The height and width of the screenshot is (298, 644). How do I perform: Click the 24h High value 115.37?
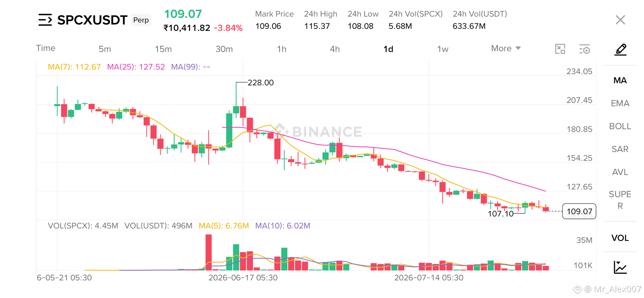tap(317, 26)
